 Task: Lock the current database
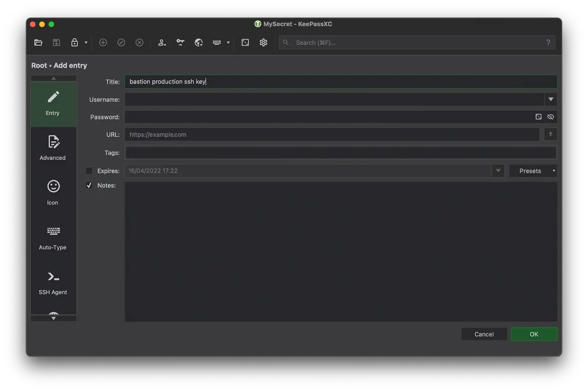pyautogui.click(x=75, y=42)
